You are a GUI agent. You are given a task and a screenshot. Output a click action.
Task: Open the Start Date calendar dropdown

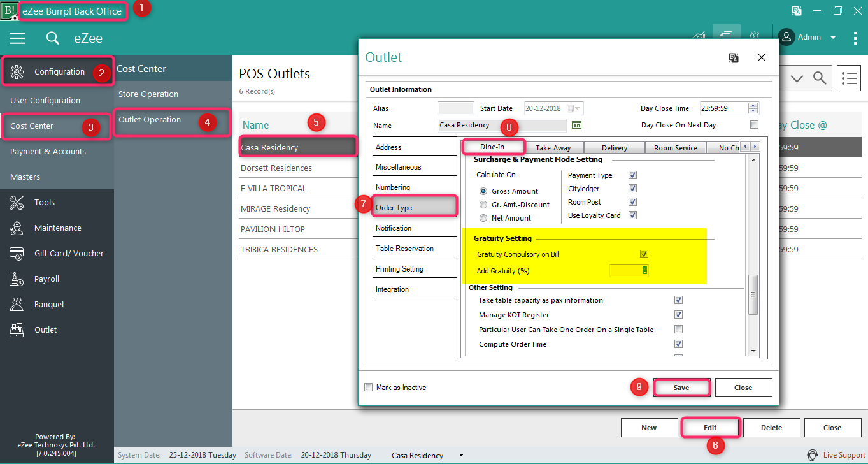tap(574, 108)
